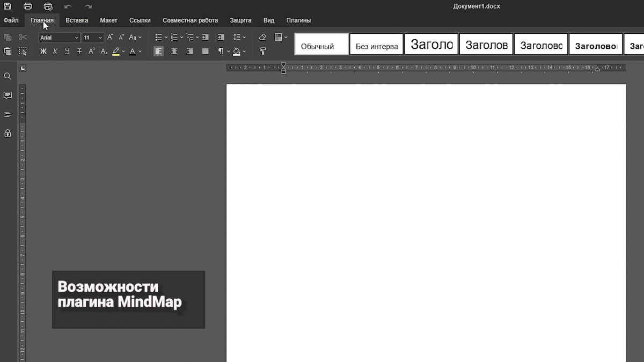This screenshot has height=362, width=644.
Task: Justify the paragraph
Action: tap(205, 51)
